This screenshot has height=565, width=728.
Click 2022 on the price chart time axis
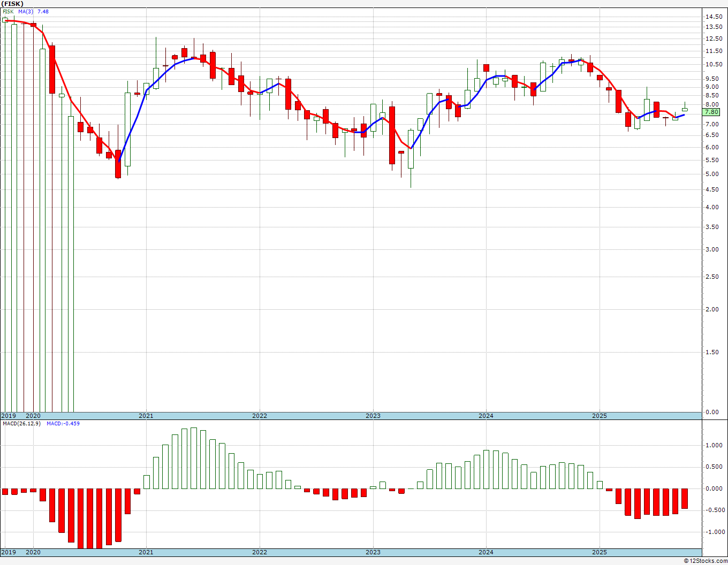[259, 416]
